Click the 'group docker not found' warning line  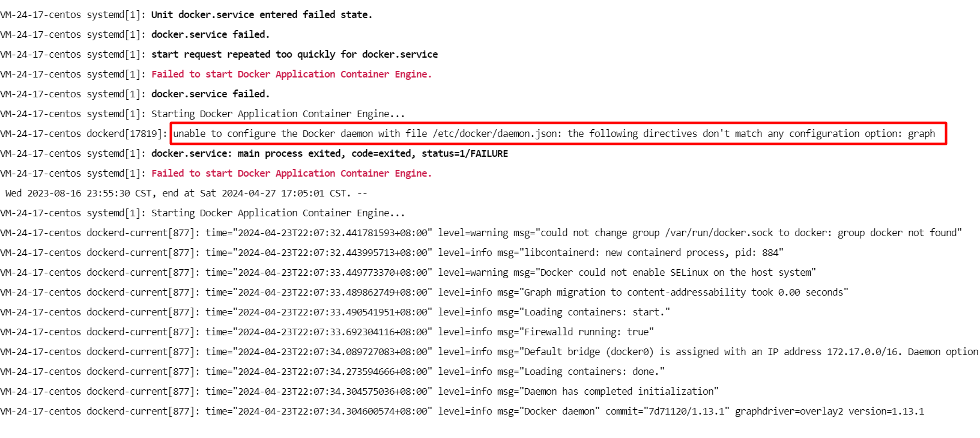(481, 233)
